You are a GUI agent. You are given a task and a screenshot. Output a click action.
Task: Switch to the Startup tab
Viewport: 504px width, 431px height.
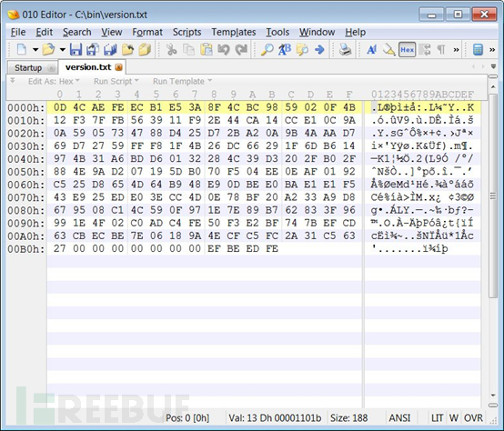pyautogui.click(x=28, y=68)
